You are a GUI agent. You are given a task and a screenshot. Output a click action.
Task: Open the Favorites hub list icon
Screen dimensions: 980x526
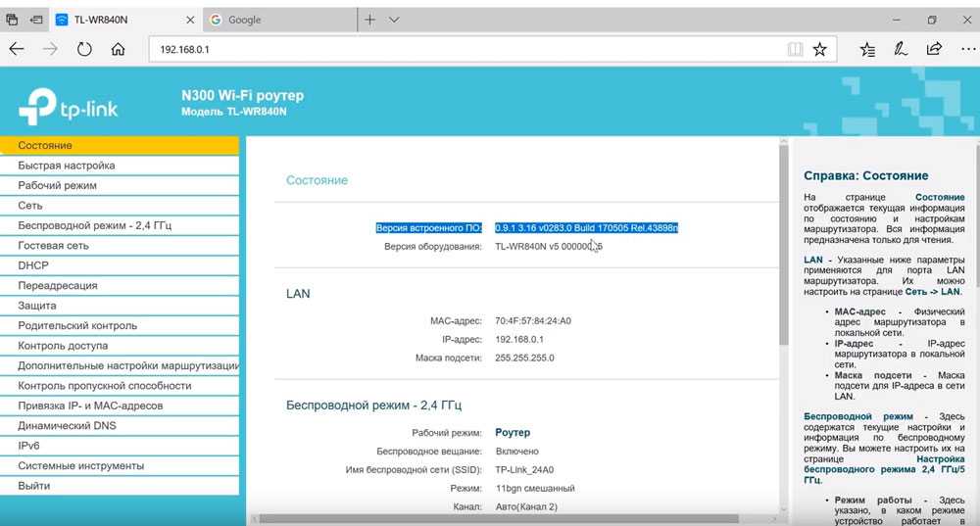coord(867,48)
